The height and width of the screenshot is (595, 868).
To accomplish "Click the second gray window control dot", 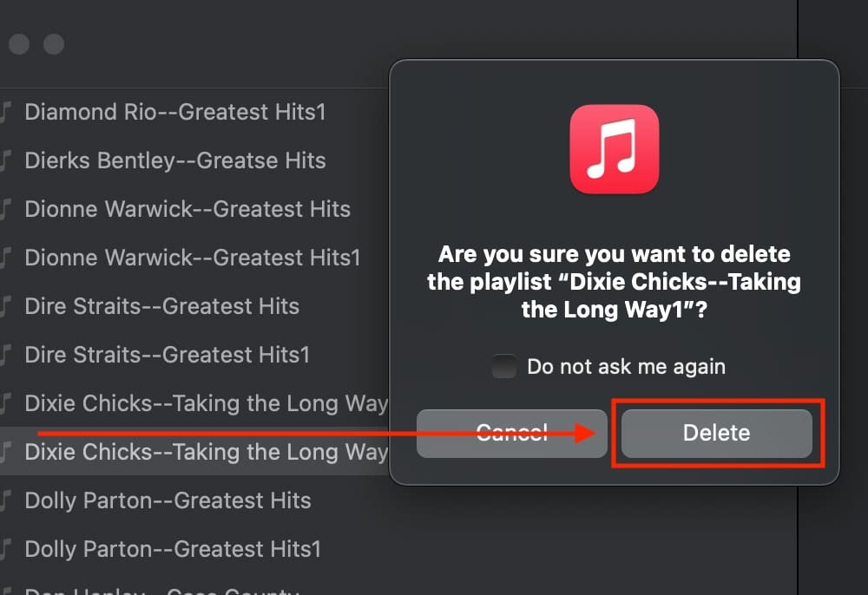I will tap(19, 44).
